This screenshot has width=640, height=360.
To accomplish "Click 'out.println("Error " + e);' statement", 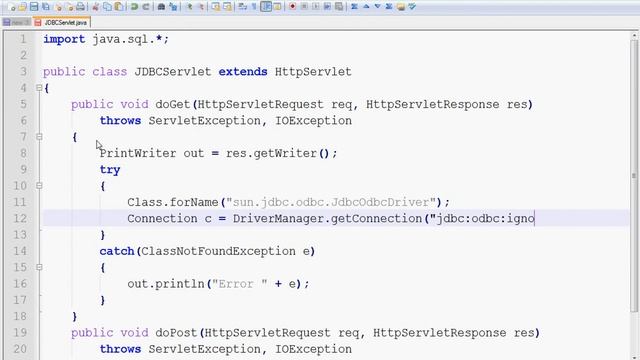I will [218, 284].
